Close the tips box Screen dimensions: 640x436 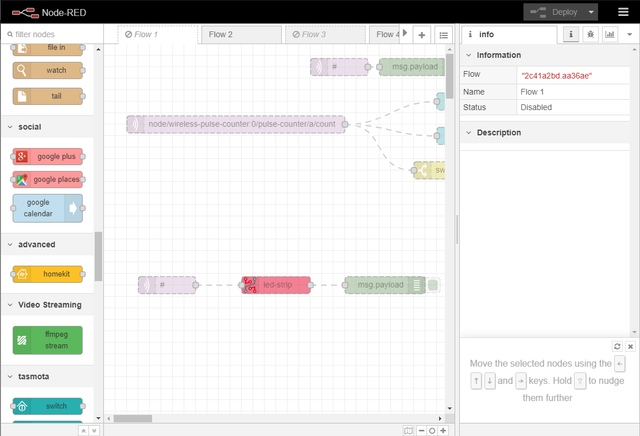pyautogui.click(x=630, y=346)
